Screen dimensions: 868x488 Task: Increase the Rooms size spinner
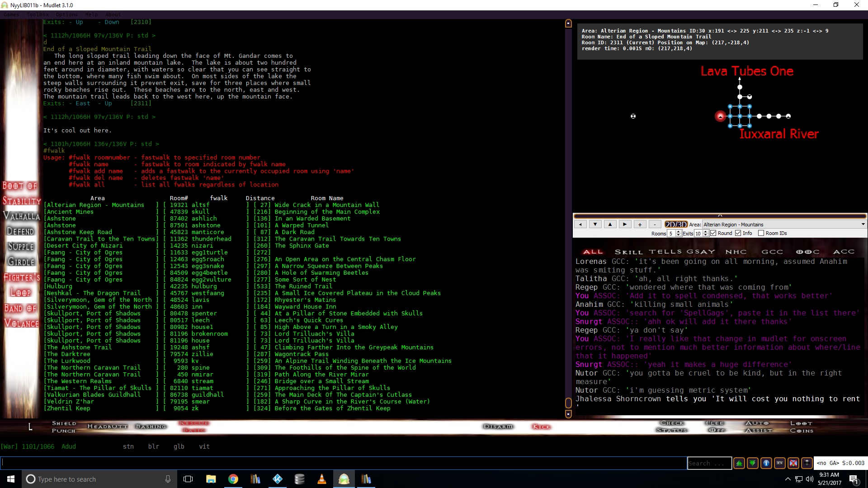point(678,231)
